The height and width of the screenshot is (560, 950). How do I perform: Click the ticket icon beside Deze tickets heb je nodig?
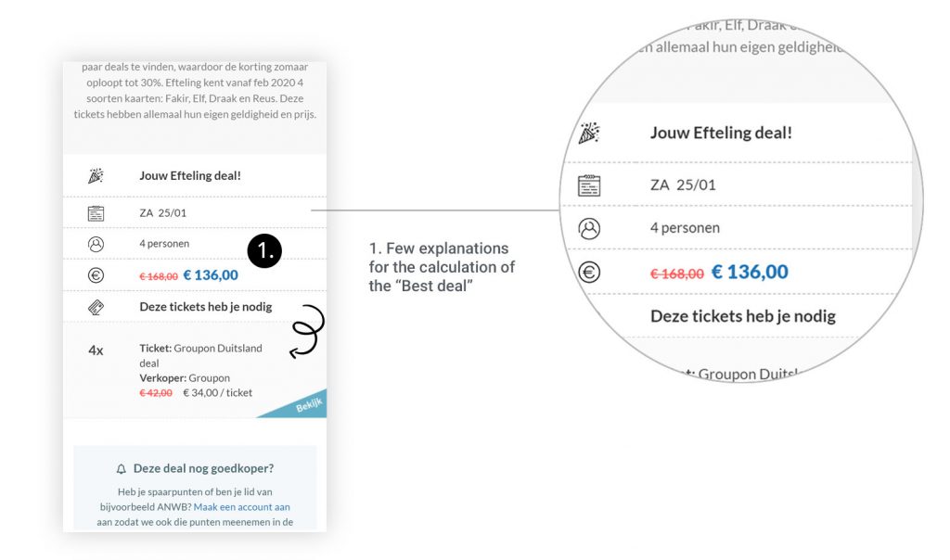[96, 307]
